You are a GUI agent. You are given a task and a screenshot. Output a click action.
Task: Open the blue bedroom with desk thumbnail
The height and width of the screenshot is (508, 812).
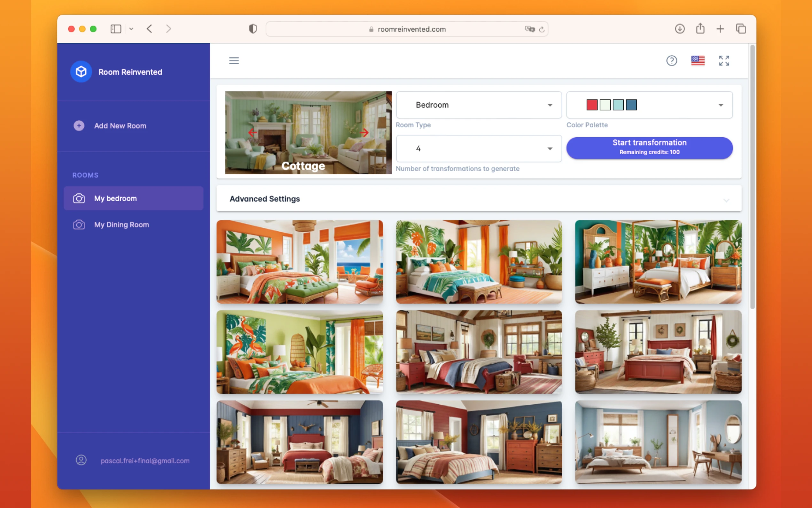(x=658, y=442)
